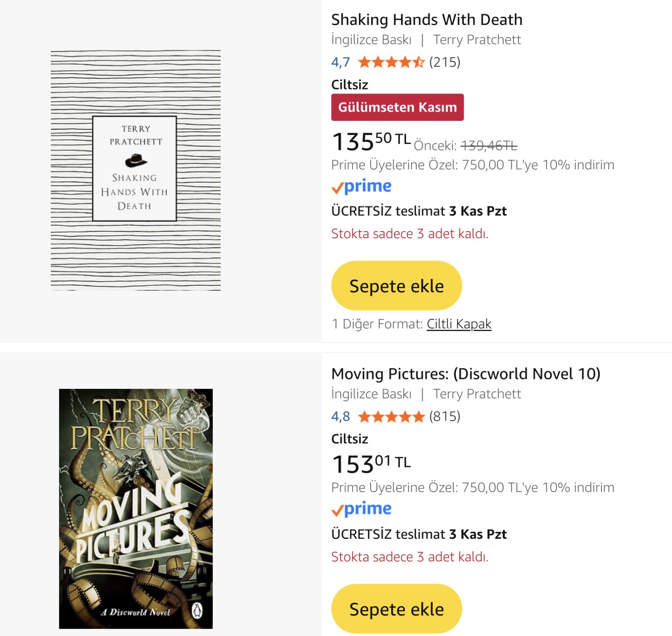This screenshot has height=636, width=672.
Task: Click the Gülümseten Kasım deal badge
Action: tap(397, 107)
